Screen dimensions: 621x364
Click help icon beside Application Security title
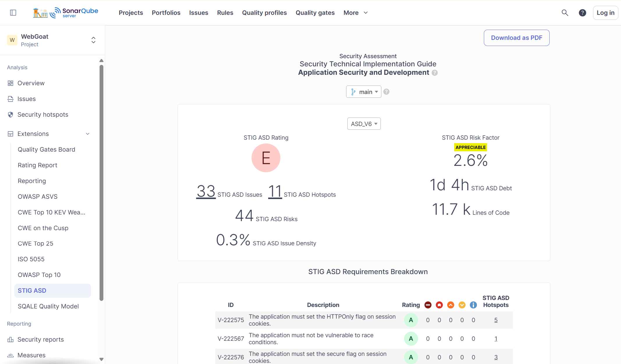point(434,73)
